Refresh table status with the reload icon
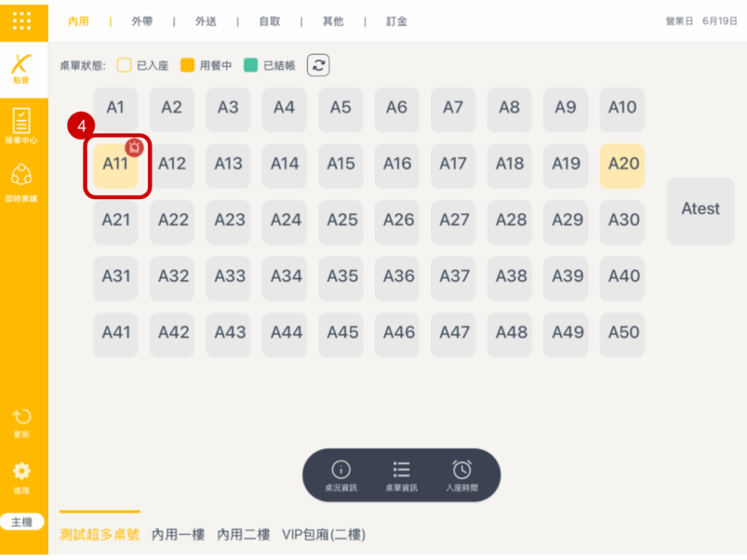The image size is (747, 560). (318, 65)
